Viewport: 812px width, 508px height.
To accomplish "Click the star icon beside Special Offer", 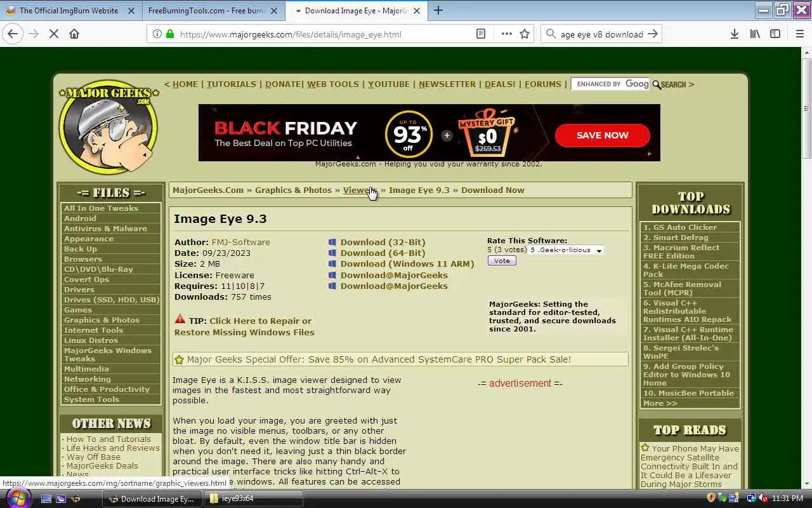I will tap(179, 359).
